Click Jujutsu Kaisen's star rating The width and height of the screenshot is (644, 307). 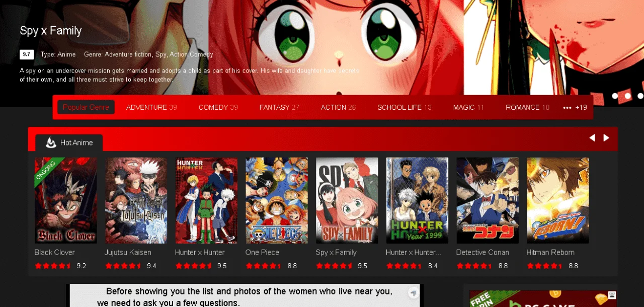(124, 266)
